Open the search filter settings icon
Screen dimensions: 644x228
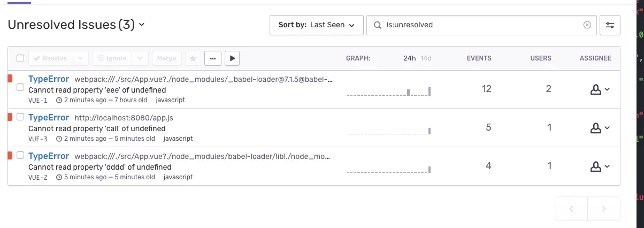coord(610,25)
